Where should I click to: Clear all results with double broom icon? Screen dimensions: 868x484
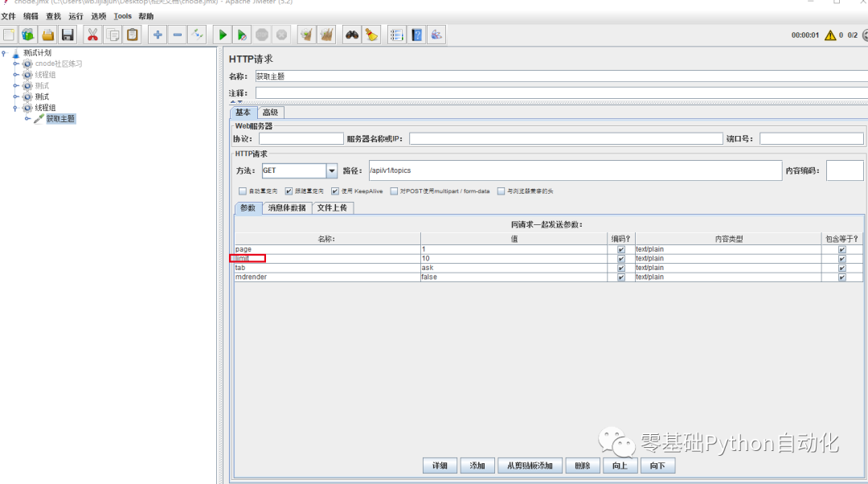coord(326,35)
